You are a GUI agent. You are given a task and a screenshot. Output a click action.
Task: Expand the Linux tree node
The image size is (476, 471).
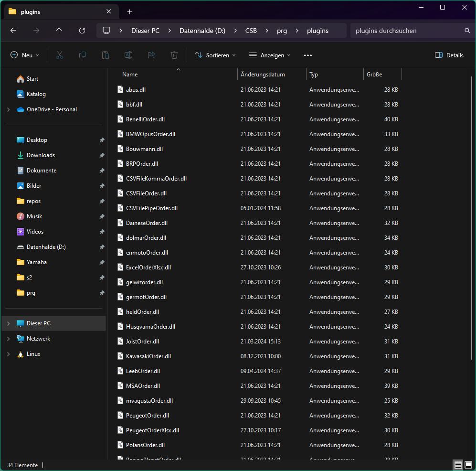click(9, 354)
